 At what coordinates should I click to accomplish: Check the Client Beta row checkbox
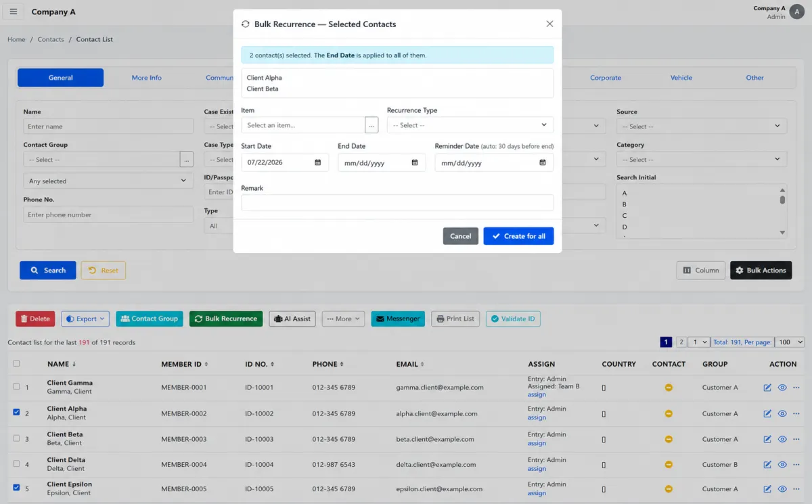pyautogui.click(x=16, y=438)
